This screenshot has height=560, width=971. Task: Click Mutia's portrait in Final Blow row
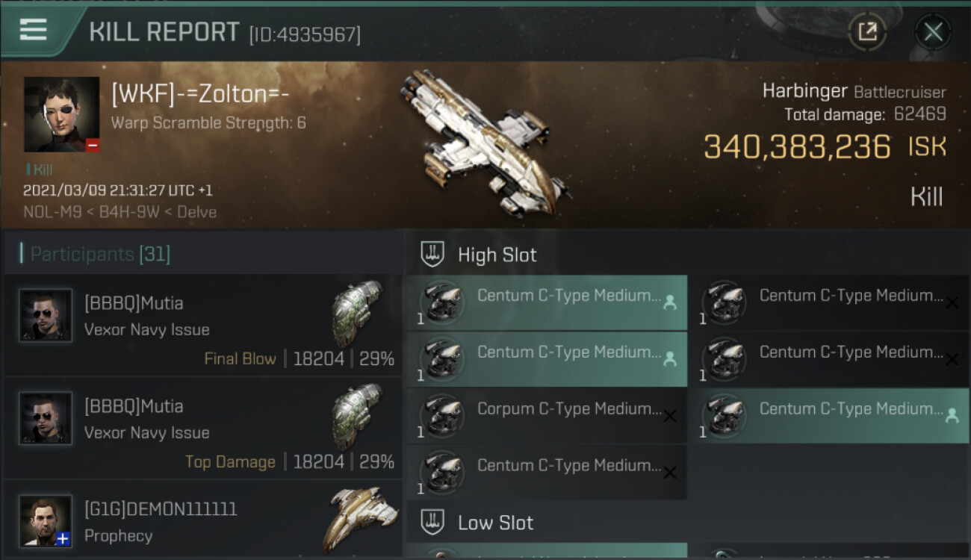pos(46,316)
